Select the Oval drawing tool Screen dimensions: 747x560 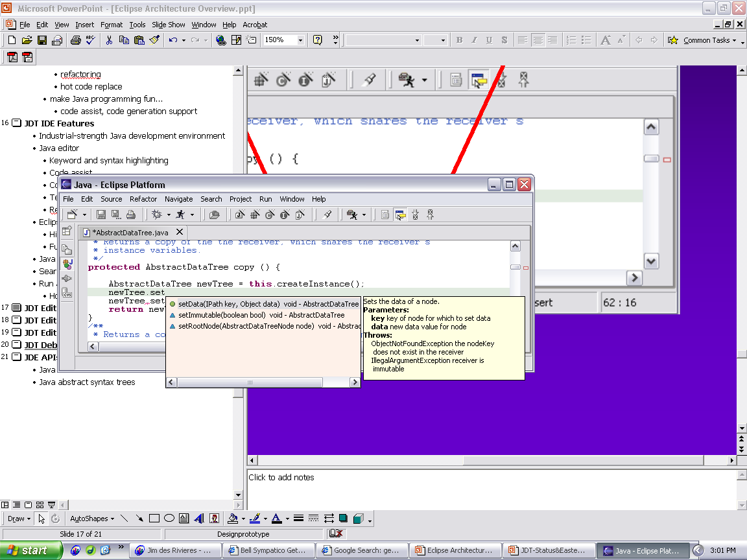[x=169, y=519]
